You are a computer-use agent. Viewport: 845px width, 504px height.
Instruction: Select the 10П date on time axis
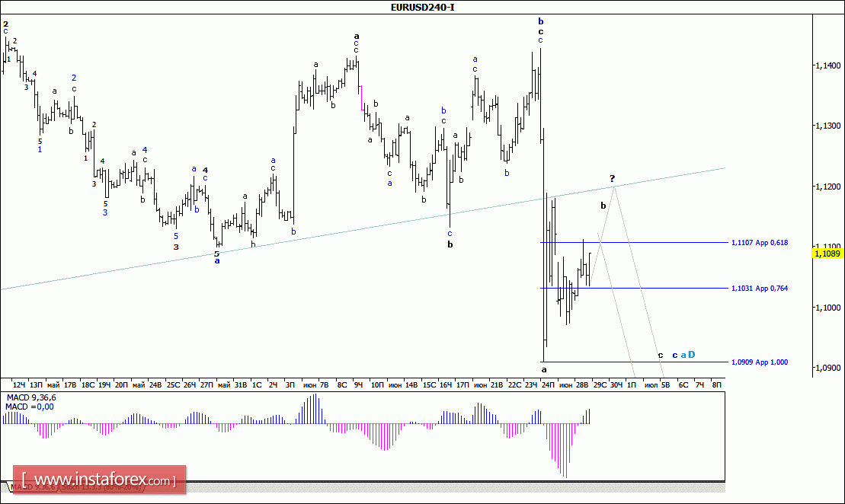tap(377, 384)
